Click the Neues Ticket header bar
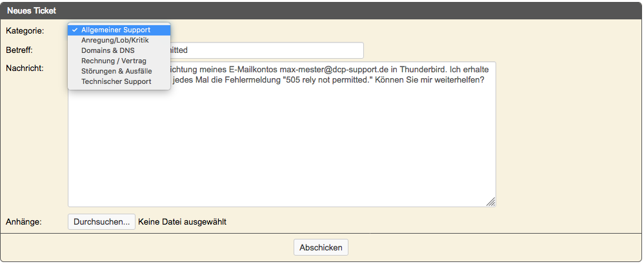This screenshot has width=644, height=264. [x=321, y=11]
